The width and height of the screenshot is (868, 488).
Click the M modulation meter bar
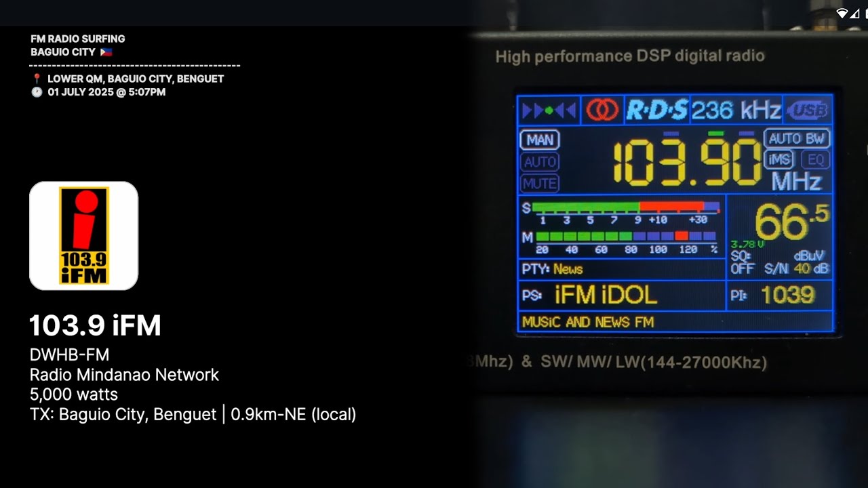625,237
